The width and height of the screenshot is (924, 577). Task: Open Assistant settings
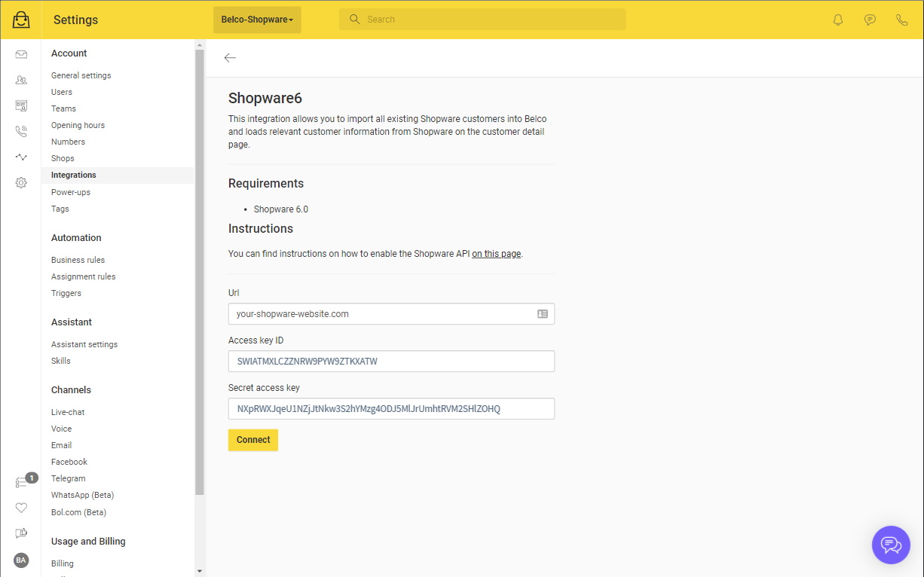(84, 344)
